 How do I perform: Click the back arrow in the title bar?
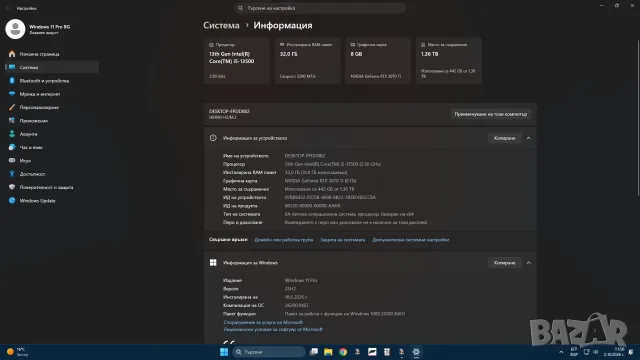pos(8,8)
